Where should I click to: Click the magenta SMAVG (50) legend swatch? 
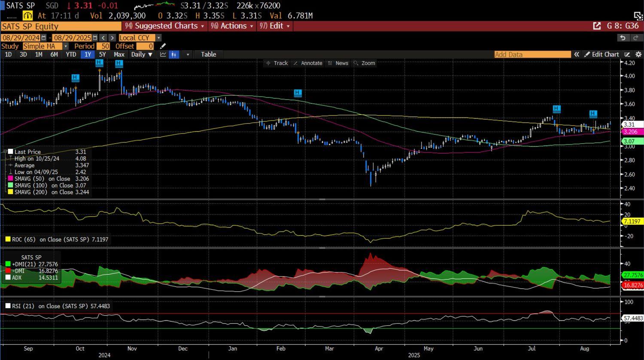(11, 178)
